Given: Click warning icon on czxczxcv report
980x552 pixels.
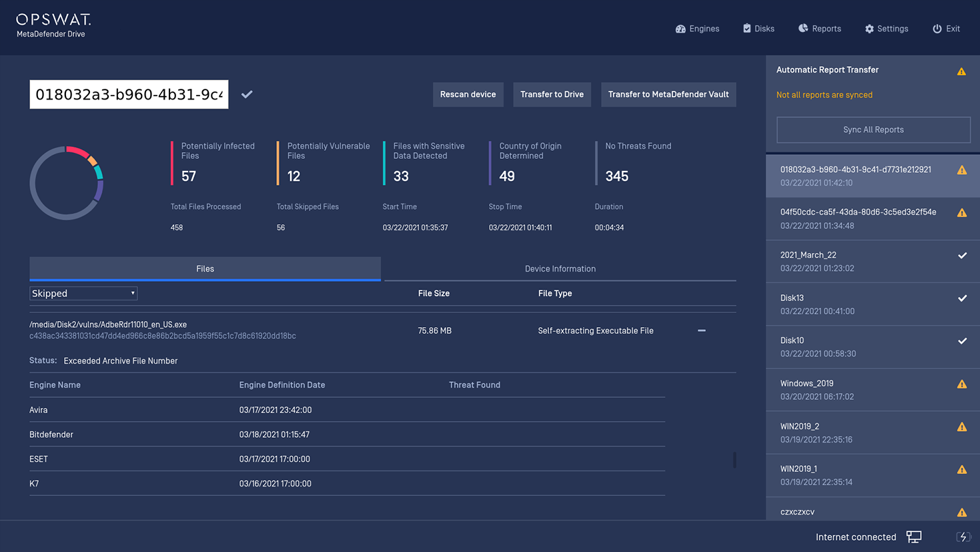Looking at the screenshot, I should tap(962, 512).
